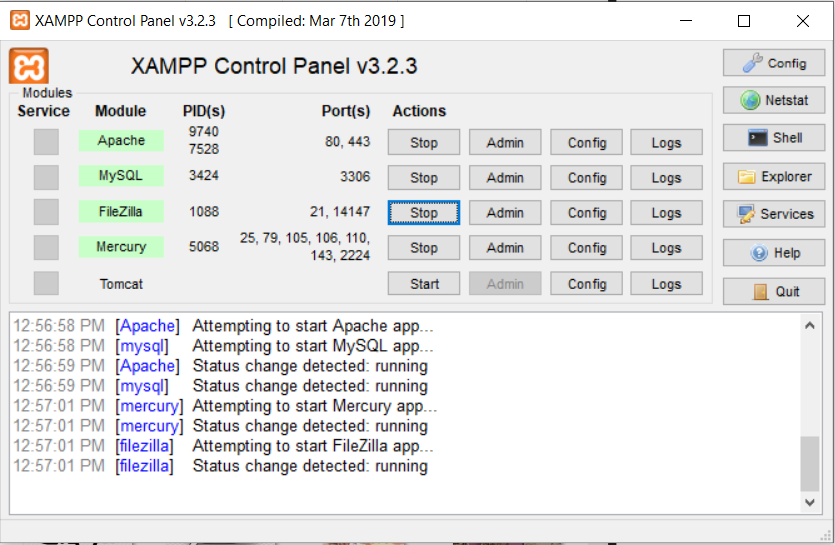This screenshot has height=545, width=835.
Task: Click the Apache module label
Action: [121, 141]
